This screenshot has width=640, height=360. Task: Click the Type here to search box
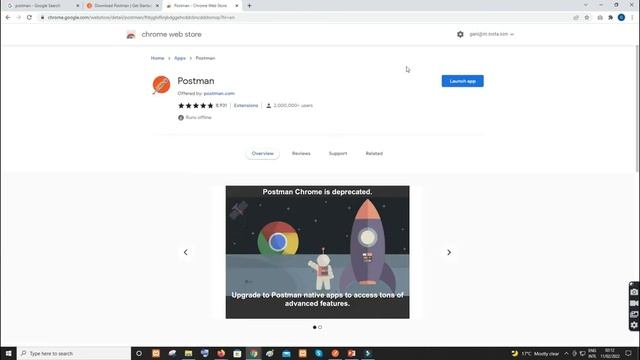(x=74, y=353)
